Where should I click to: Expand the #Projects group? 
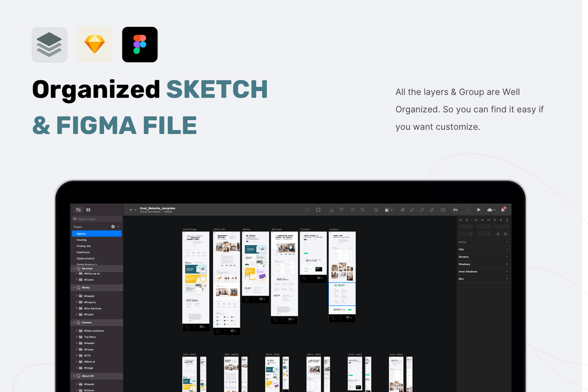click(77, 302)
